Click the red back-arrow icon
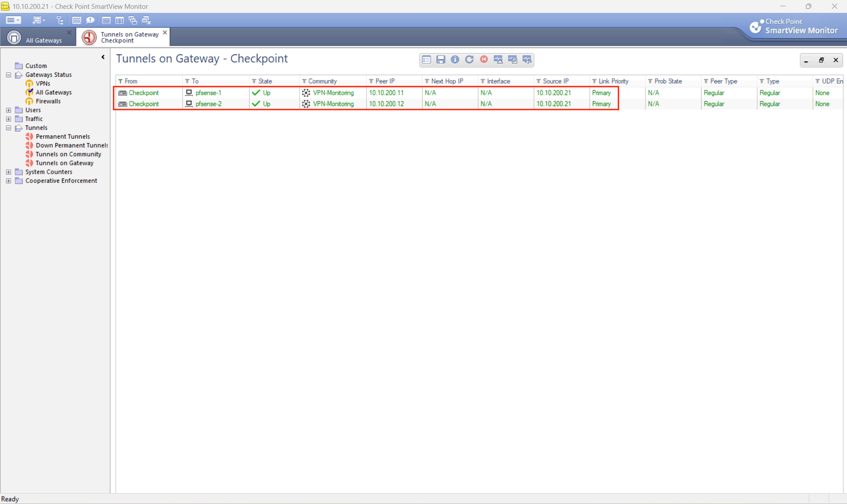 pos(484,60)
